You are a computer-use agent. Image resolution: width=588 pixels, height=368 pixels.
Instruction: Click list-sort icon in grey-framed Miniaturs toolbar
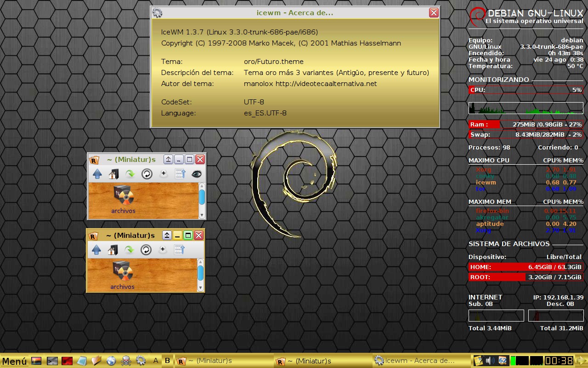tap(180, 174)
